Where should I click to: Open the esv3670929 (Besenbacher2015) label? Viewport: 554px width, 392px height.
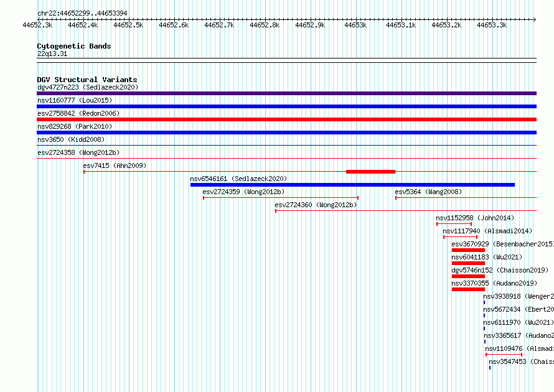[x=502, y=244]
